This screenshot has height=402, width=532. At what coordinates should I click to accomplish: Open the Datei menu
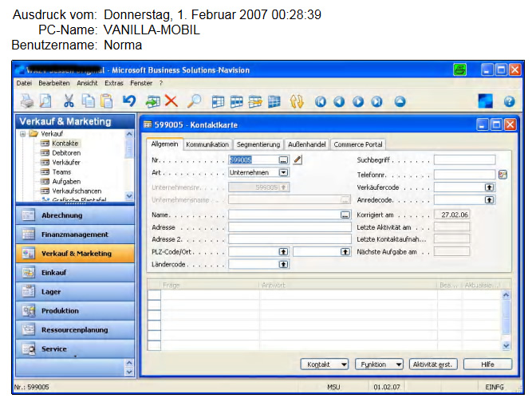24,83
